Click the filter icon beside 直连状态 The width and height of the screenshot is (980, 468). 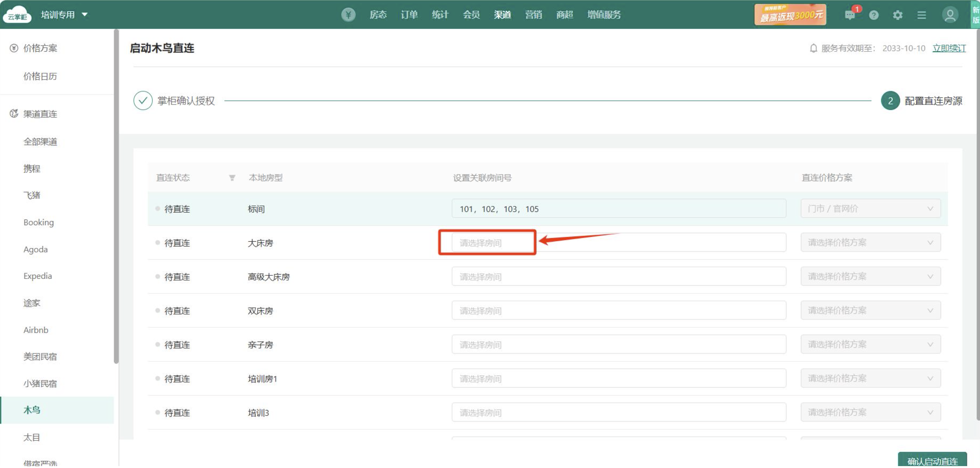(232, 178)
